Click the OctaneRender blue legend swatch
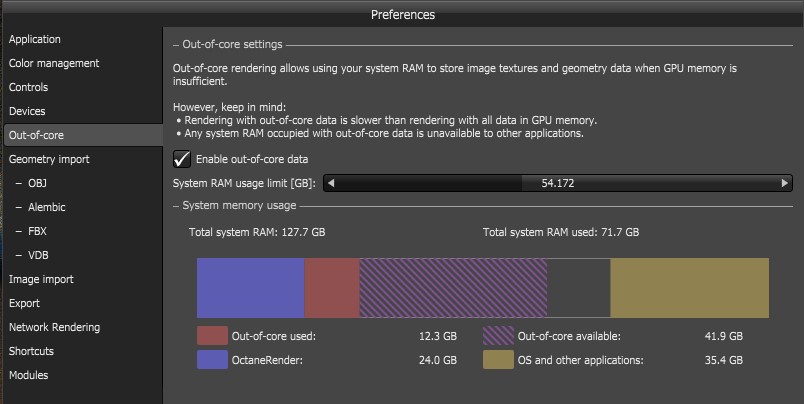The width and height of the screenshot is (804, 404). tap(212, 360)
